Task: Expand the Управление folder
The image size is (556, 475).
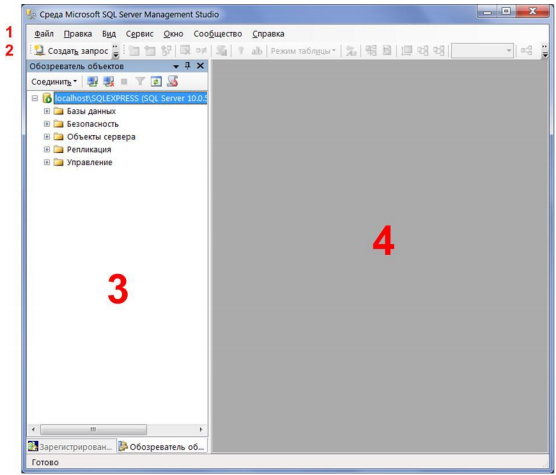Action: pyautogui.click(x=46, y=162)
